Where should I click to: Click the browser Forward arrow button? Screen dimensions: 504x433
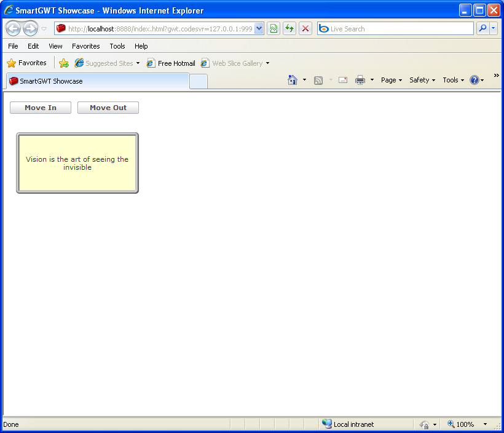(x=31, y=29)
